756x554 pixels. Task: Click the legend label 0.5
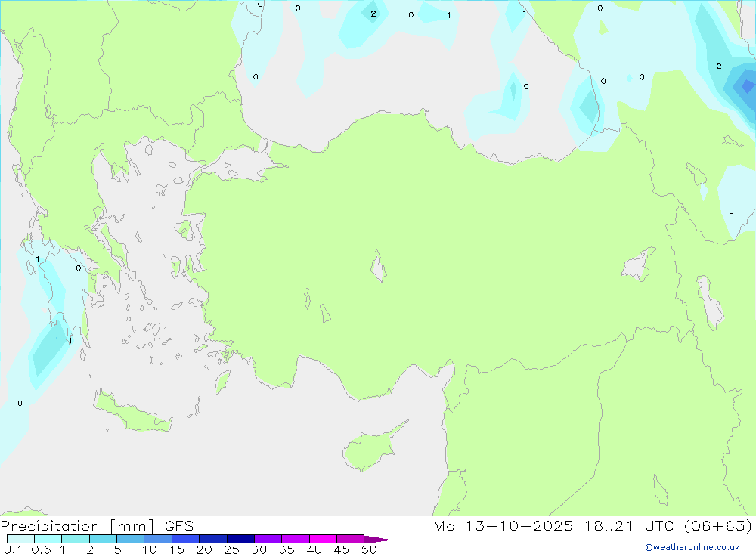[41, 549]
